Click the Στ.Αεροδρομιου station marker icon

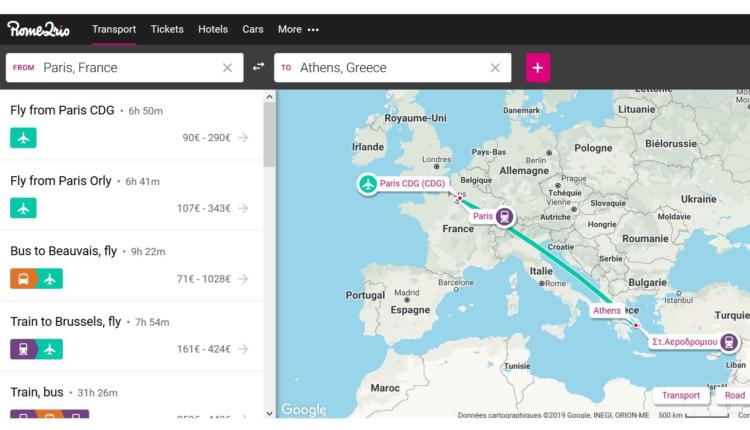point(729,342)
